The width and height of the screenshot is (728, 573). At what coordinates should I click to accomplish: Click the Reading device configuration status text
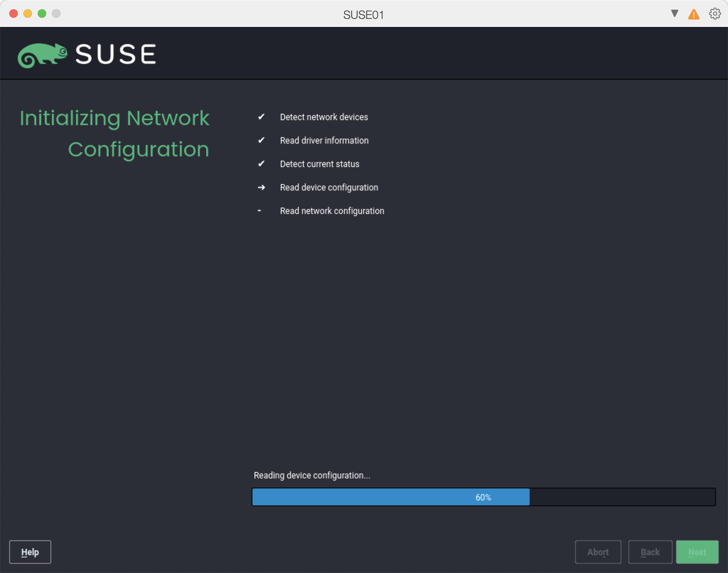pyautogui.click(x=312, y=475)
